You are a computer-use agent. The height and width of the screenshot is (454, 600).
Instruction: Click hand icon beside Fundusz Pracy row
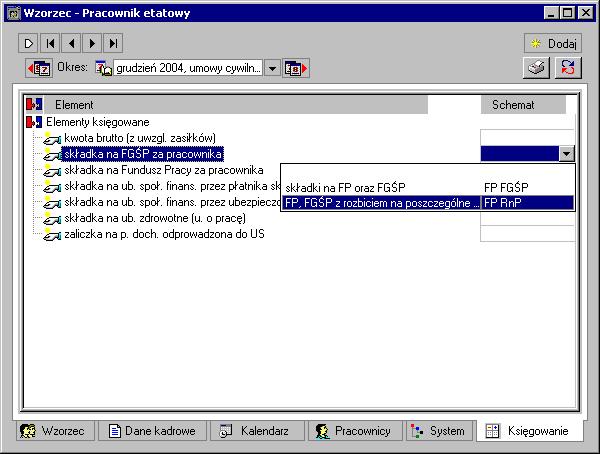tap(52, 171)
